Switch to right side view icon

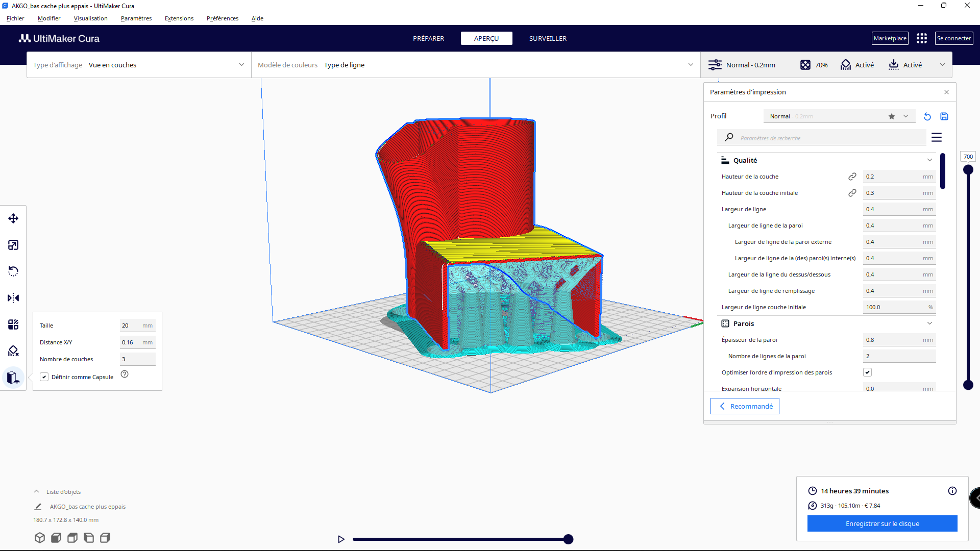pyautogui.click(x=105, y=538)
